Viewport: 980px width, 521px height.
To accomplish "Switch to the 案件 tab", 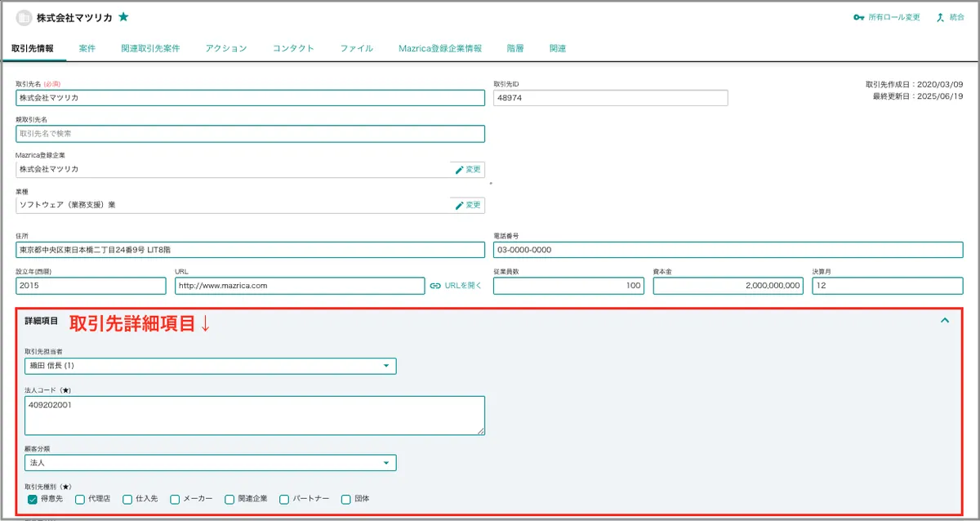I will click(87, 48).
